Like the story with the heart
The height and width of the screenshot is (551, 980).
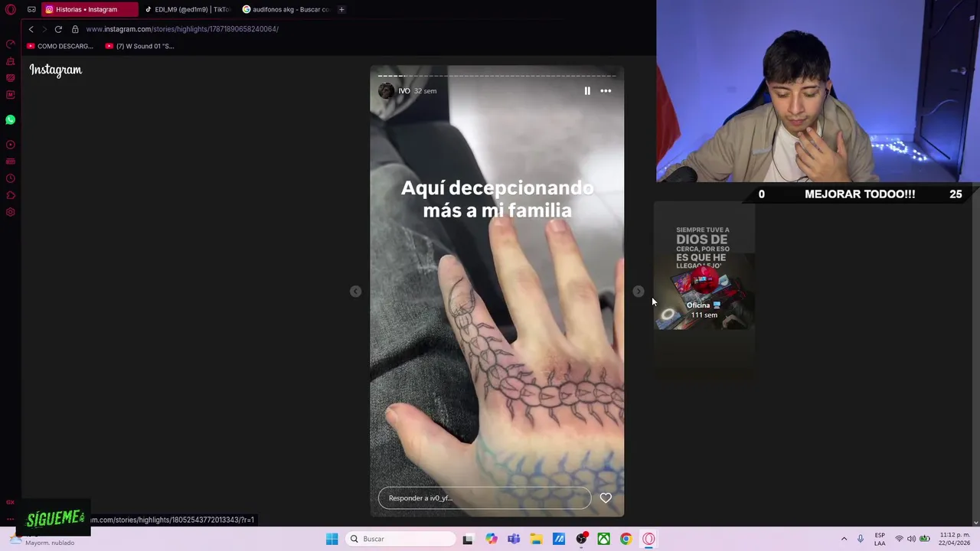pyautogui.click(x=606, y=498)
